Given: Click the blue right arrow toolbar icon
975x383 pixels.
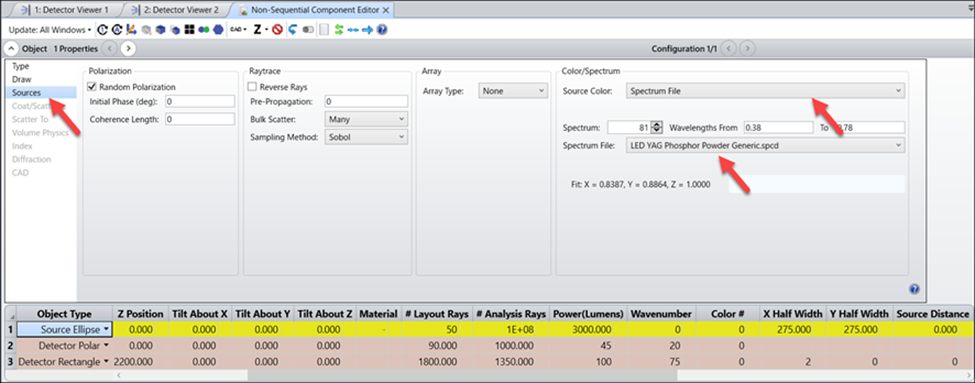Looking at the screenshot, I should click(x=367, y=29).
